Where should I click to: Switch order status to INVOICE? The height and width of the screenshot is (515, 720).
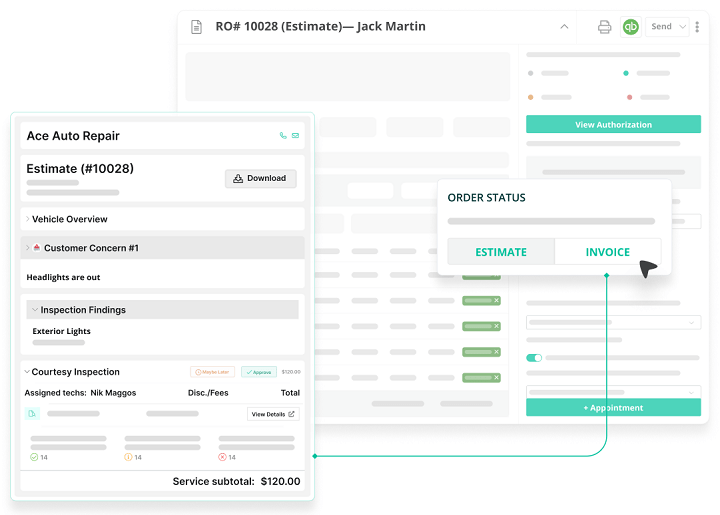click(607, 252)
